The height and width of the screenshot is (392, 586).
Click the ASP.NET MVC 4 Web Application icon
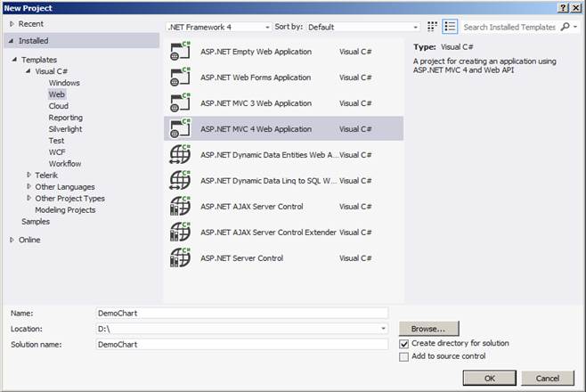(x=180, y=128)
